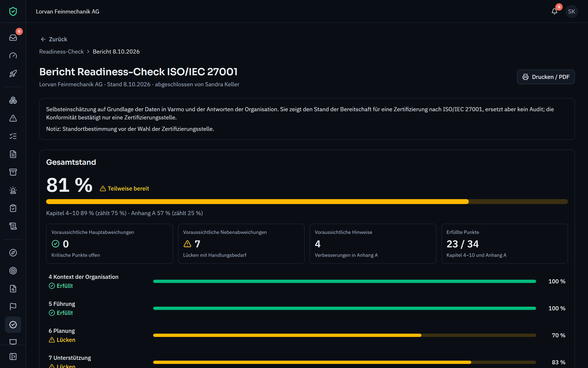Toggle the sidebar panel collapse icon

tap(13, 357)
